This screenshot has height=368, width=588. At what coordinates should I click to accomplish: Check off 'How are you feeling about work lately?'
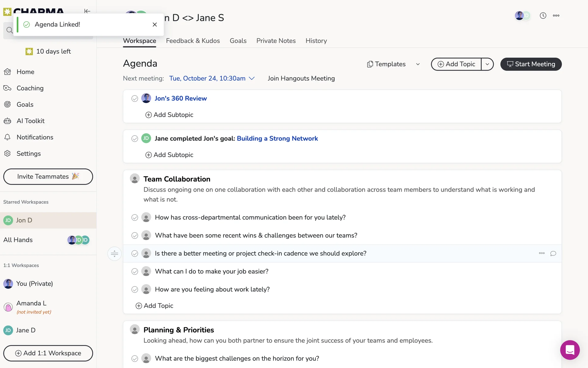click(135, 289)
